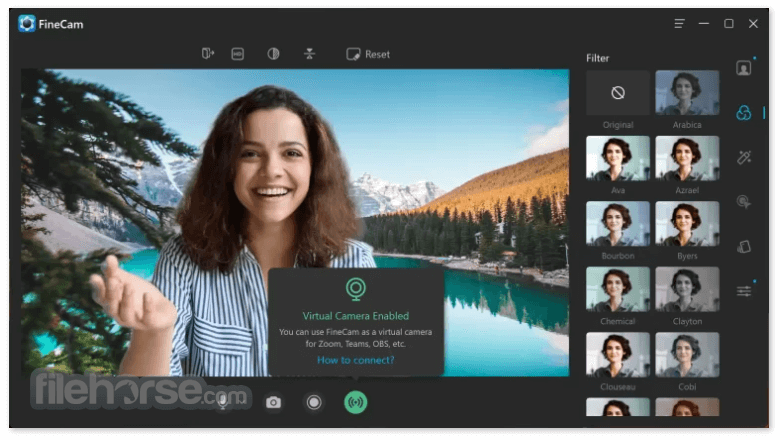The image size is (780, 440).
Task: Open the magic wand effects icon
Action: pyautogui.click(x=744, y=158)
